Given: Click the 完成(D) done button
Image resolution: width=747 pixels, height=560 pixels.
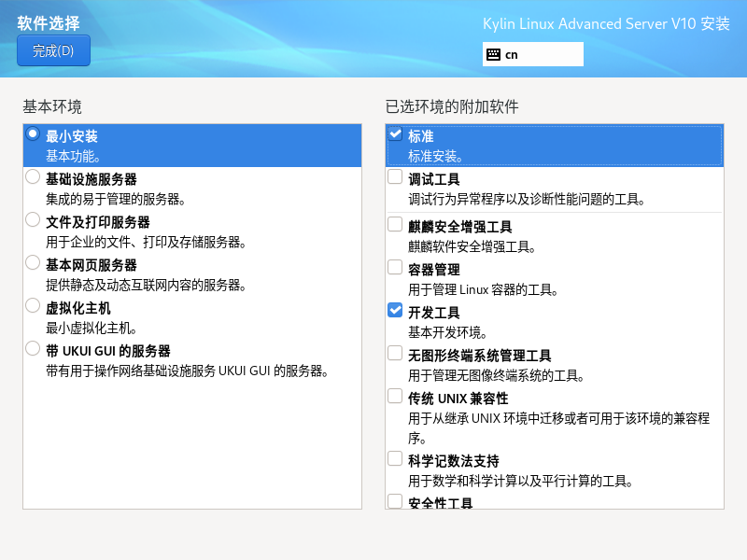Looking at the screenshot, I should tap(53, 51).
